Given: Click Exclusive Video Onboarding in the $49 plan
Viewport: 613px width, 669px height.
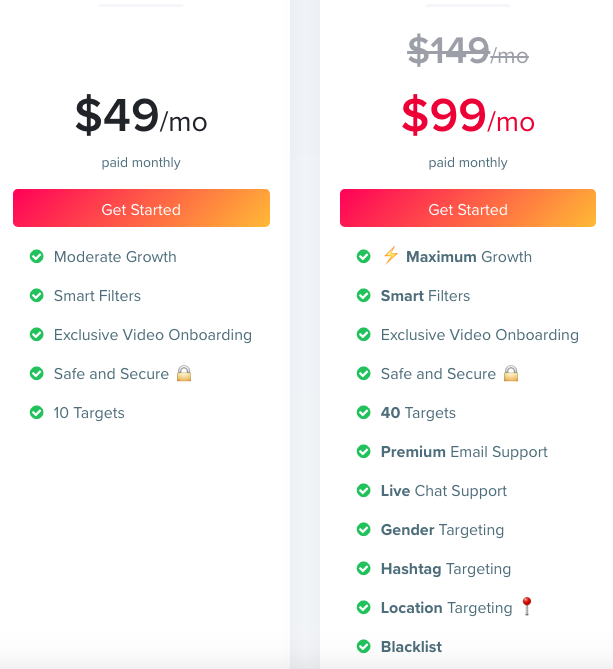Looking at the screenshot, I should (153, 335).
